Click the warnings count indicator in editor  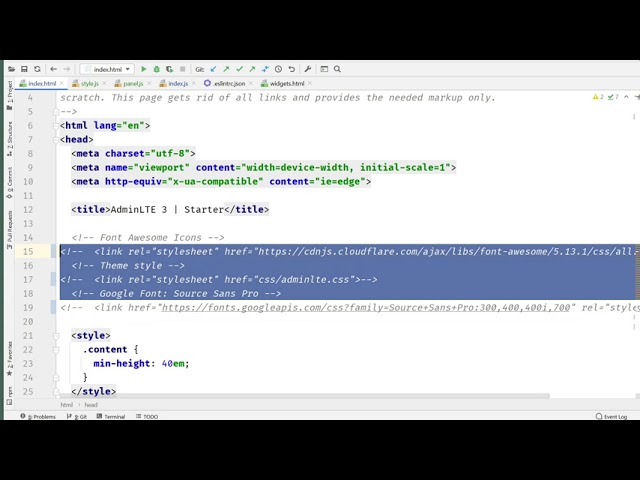click(598, 97)
